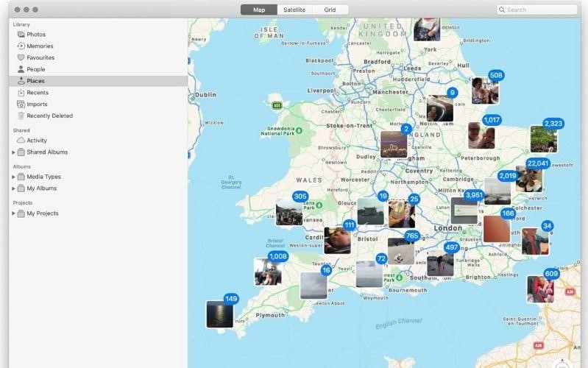588x368 pixels.
Task: Open the photo cluster labeled 72
Action: 369,274
